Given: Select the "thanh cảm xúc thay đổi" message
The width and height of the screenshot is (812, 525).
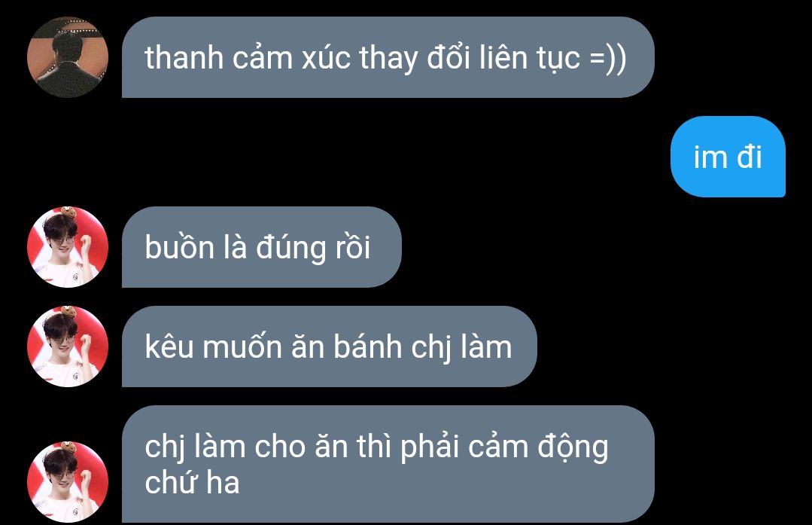Looking at the screenshot, I should [x=388, y=57].
